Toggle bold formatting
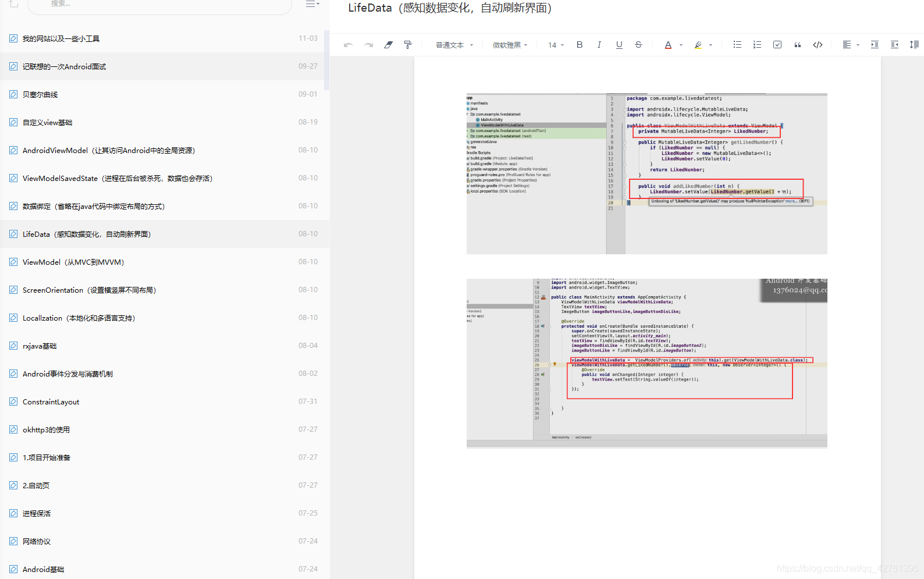This screenshot has width=924, height=579. [x=580, y=45]
